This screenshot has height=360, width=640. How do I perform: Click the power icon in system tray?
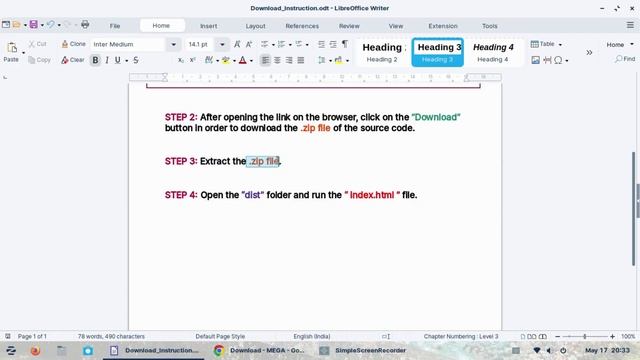pyautogui.click(x=563, y=350)
